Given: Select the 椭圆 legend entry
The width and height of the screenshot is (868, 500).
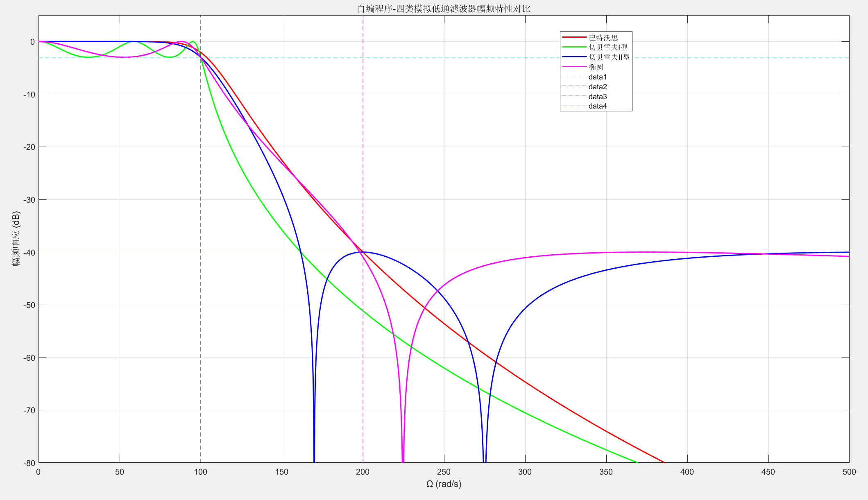Looking at the screenshot, I should (x=596, y=67).
